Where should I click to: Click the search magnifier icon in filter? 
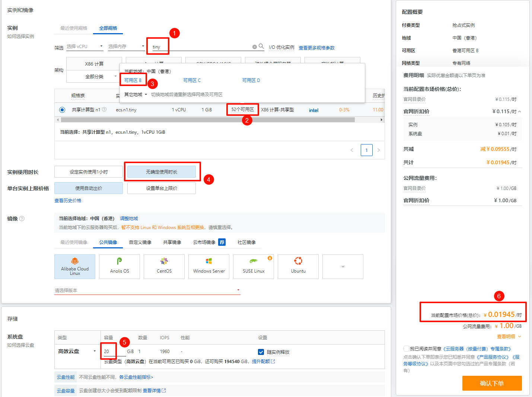pos(261,46)
